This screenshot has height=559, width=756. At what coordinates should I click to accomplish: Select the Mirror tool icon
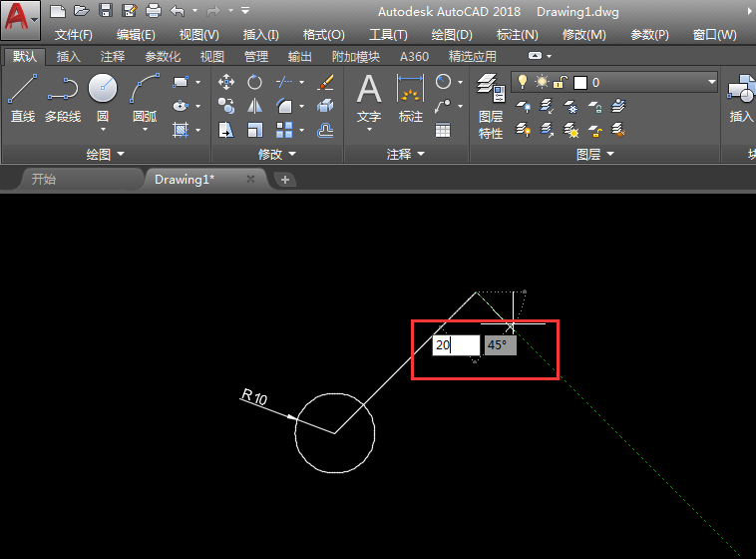[254, 106]
